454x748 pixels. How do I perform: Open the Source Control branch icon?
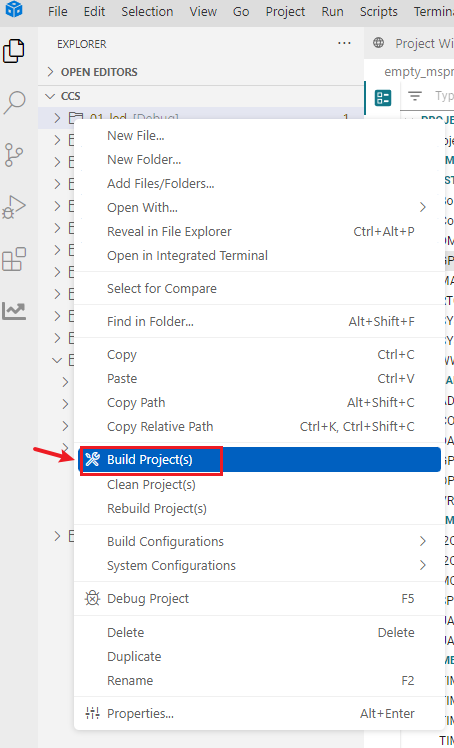(14, 155)
